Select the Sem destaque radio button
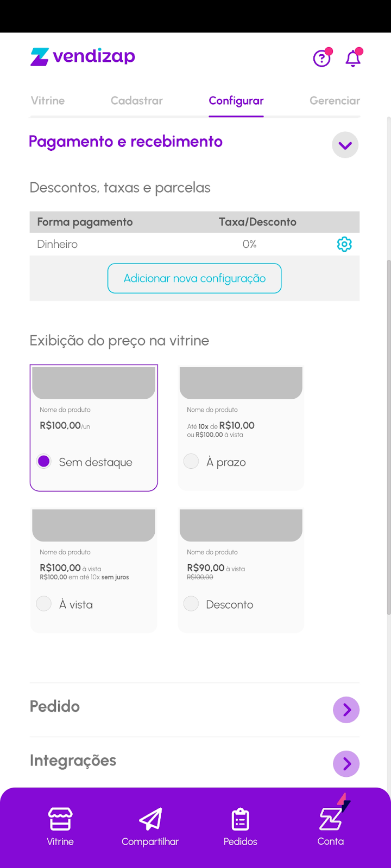Image resolution: width=391 pixels, height=868 pixels. [44, 462]
